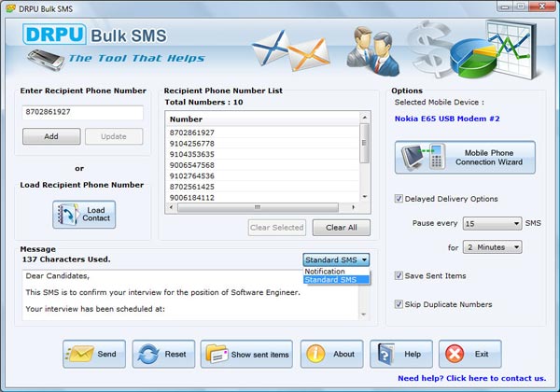560x392 pixels.
Task: Click the computer-phone connection wizard icon
Action: pos(423,157)
